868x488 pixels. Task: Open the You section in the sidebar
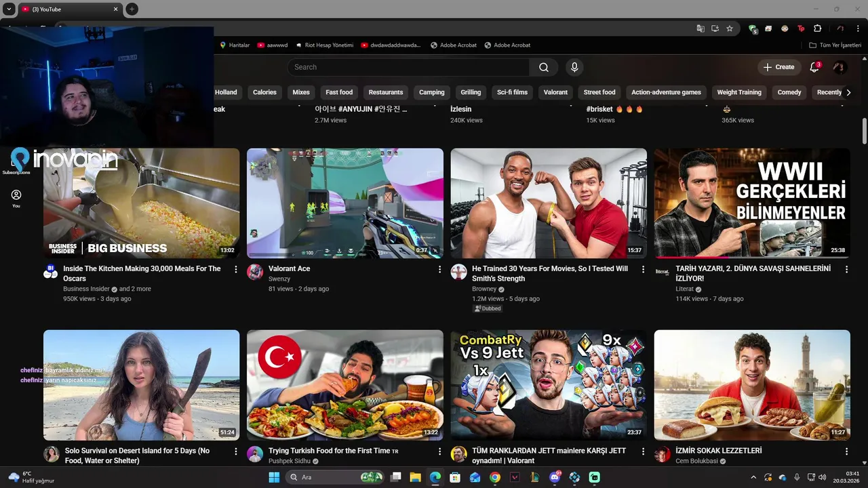(x=16, y=198)
